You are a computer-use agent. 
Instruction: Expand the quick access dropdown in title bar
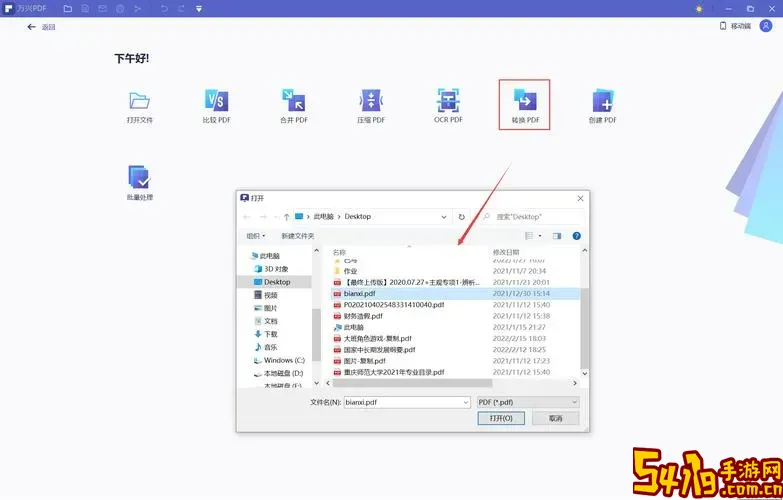(x=199, y=9)
